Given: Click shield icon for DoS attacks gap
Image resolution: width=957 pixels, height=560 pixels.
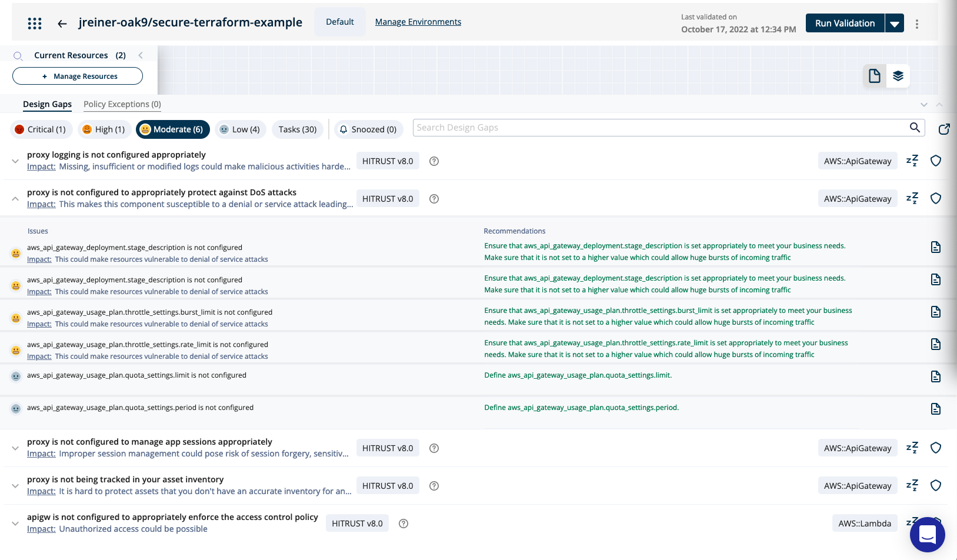Looking at the screenshot, I should click(x=936, y=198).
